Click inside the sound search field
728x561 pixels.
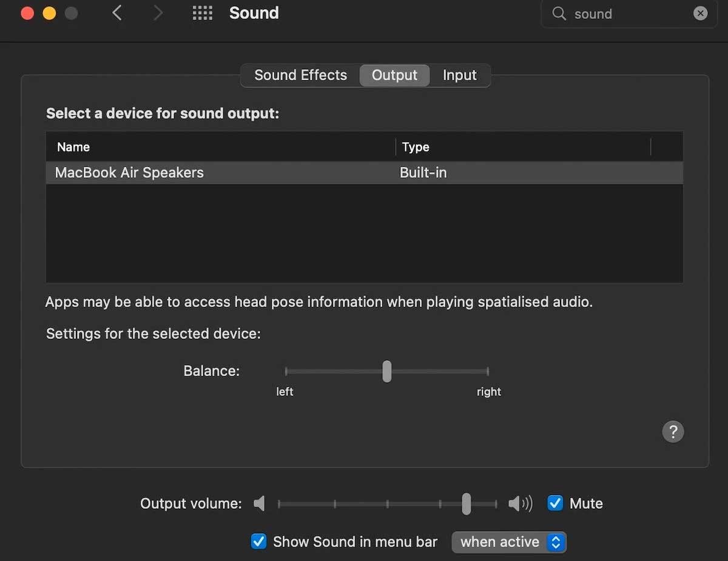pyautogui.click(x=619, y=13)
